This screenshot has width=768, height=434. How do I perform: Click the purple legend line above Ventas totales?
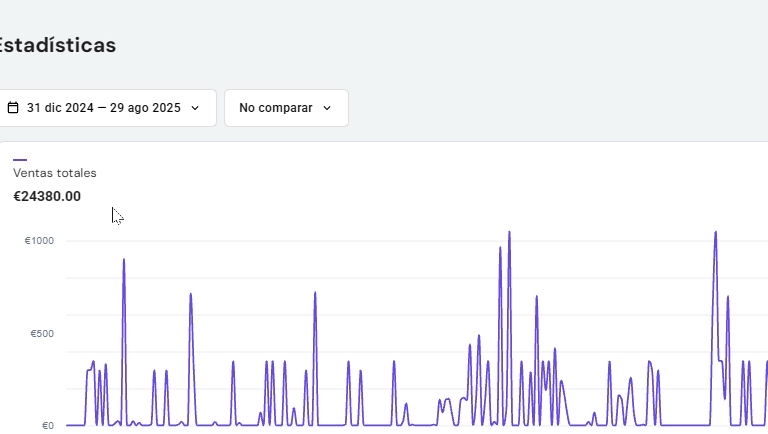tap(20, 159)
